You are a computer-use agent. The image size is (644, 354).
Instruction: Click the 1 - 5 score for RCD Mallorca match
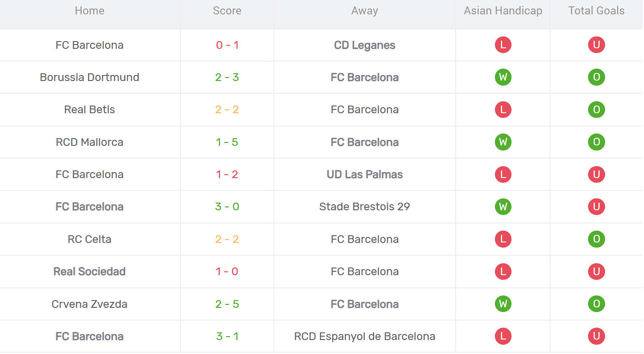click(x=227, y=142)
